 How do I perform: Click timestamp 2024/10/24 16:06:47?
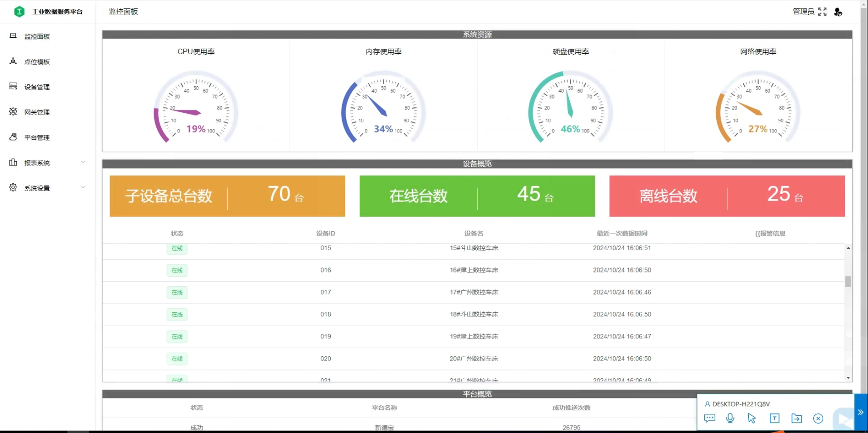pos(622,336)
